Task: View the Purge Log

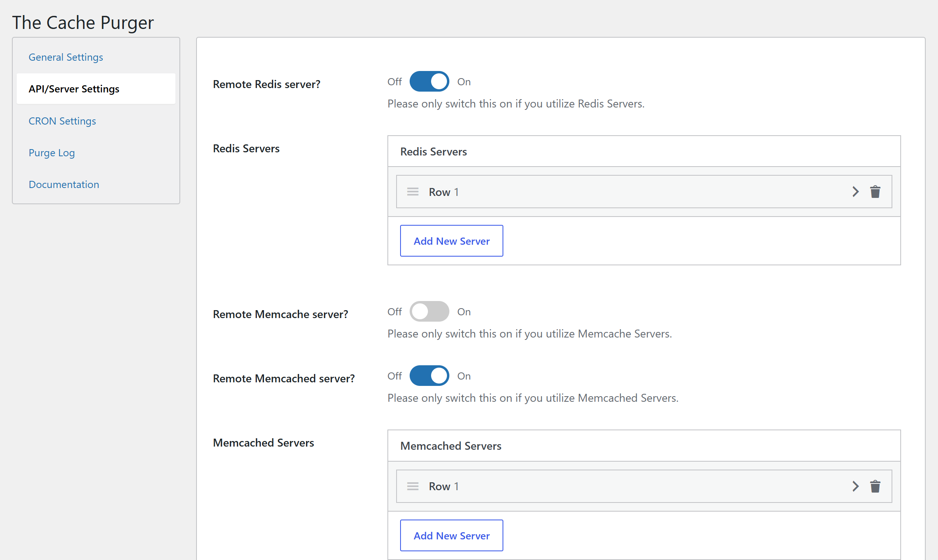Action: coord(52,153)
